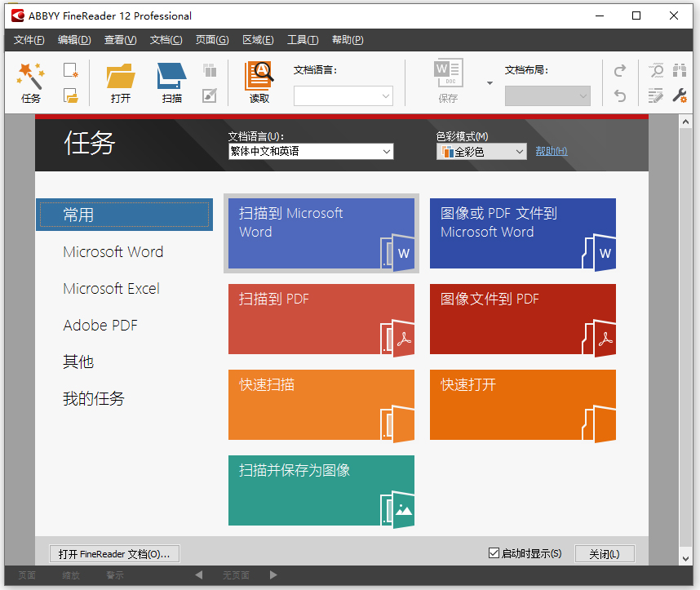Image resolution: width=700 pixels, height=590 pixels.
Task: Click the 关闭 button
Action: pyautogui.click(x=605, y=553)
